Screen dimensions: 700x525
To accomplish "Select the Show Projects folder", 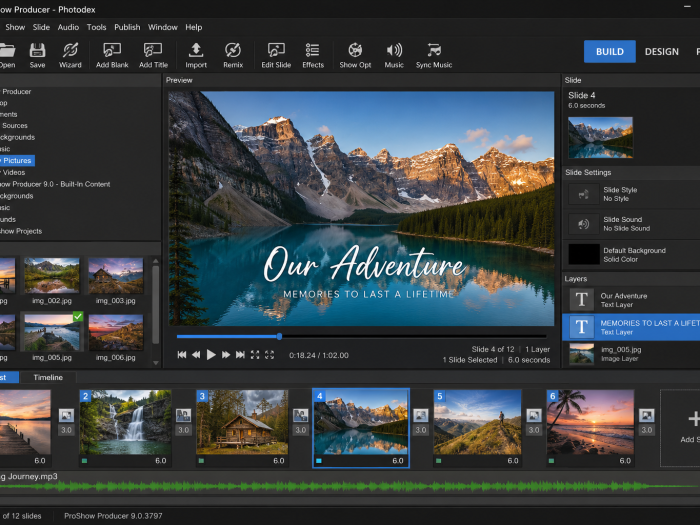I will (21, 231).
